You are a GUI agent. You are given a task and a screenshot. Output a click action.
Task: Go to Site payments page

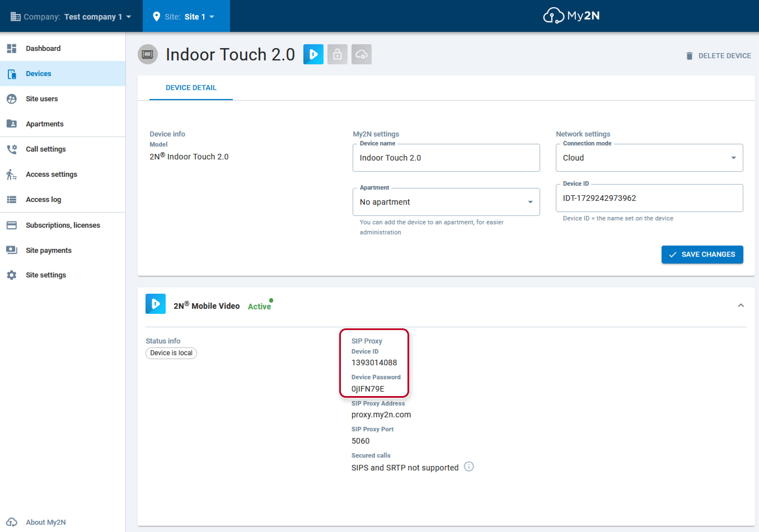tap(63, 250)
